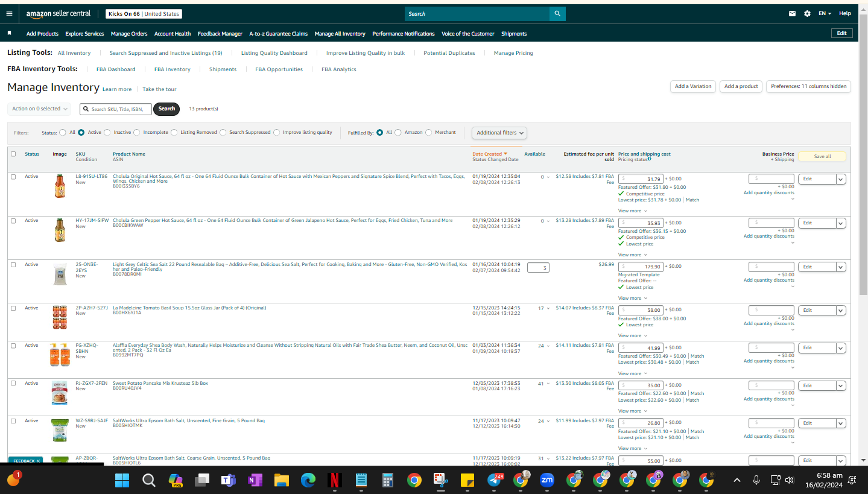Select Merchant under Fulfilled By filter
The width and height of the screenshot is (868, 494).
click(x=429, y=132)
